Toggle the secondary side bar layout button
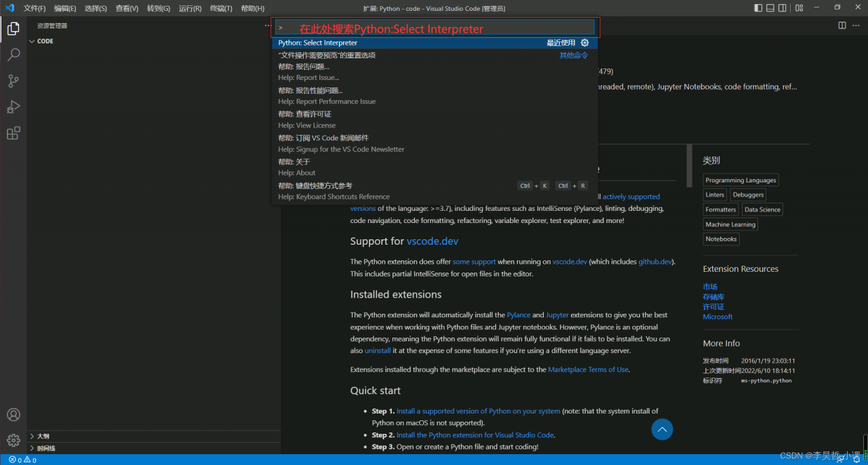 tap(783, 8)
